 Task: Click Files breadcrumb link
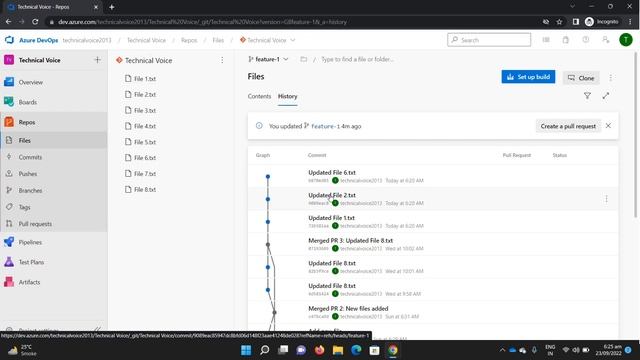pyautogui.click(x=218, y=40)
